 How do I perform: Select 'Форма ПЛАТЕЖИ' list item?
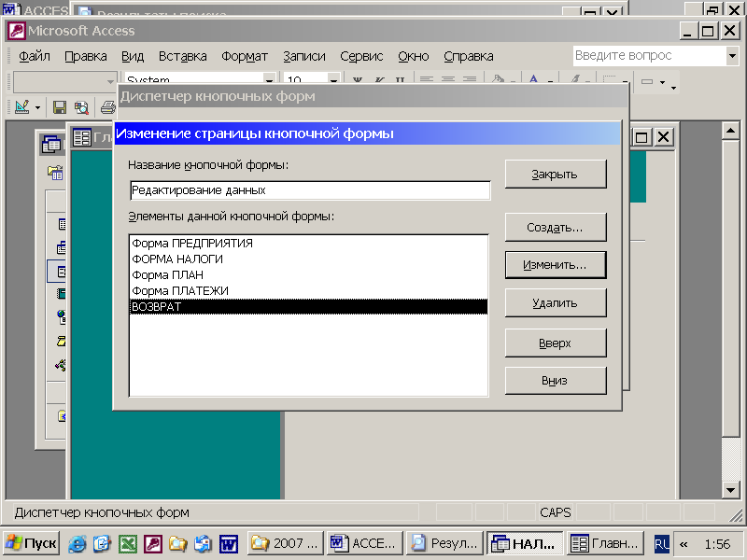[309, 290]
